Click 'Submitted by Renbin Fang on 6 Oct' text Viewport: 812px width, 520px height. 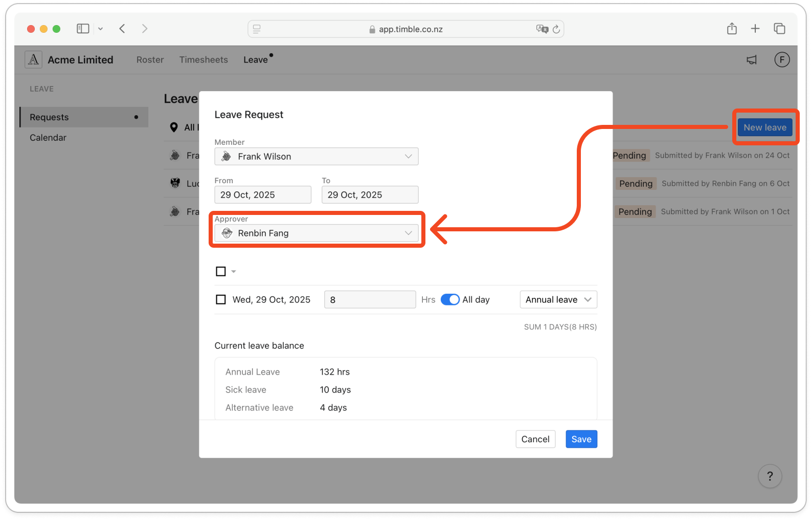[726, 184]
